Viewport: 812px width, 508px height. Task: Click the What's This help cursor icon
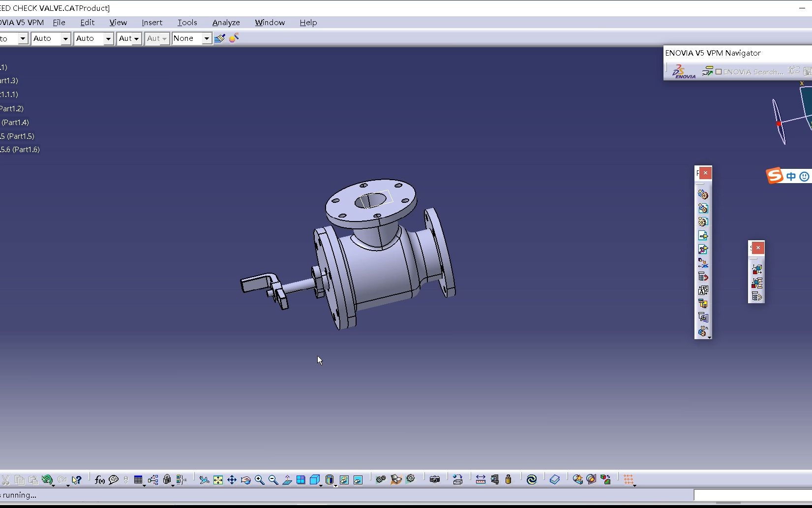[76, 479]
